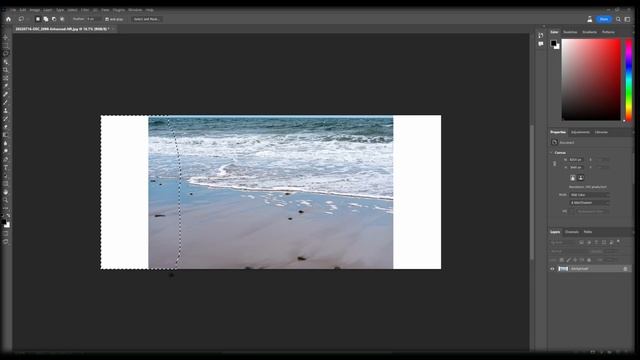
Task: Open the Image menu
Action: point(35,10)
